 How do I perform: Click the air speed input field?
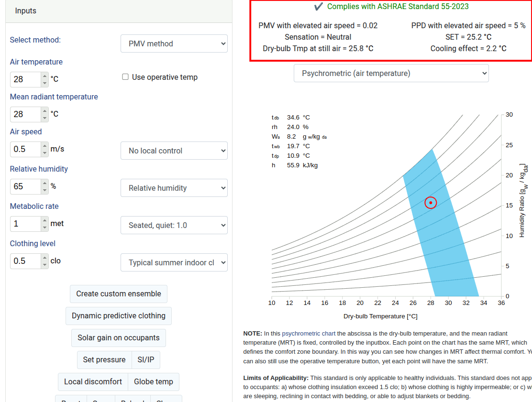click(x=25, y=149)
